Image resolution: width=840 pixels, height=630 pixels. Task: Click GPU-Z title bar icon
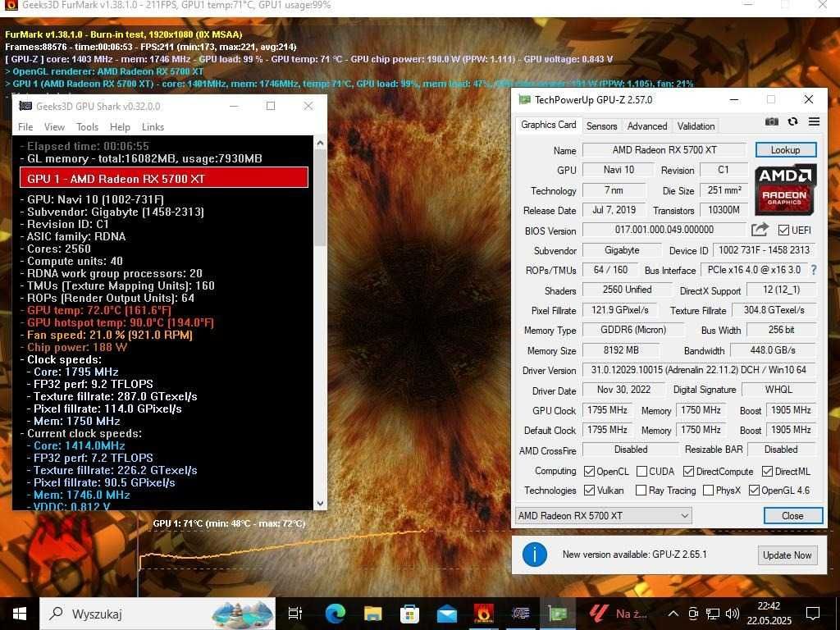click(x=524, y=99)
